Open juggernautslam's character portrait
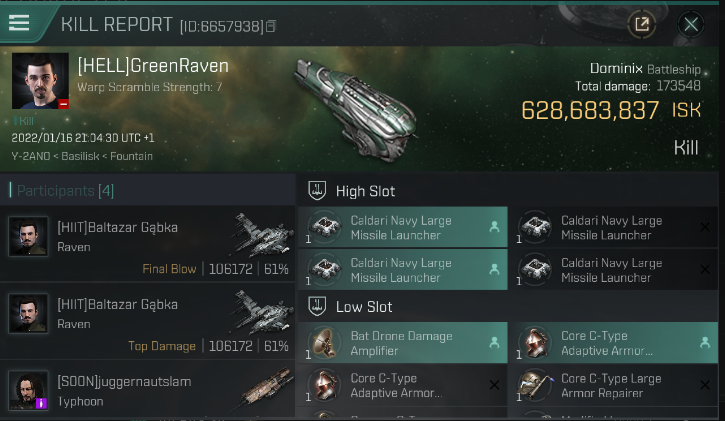This screenshot has height=421, width=725. click(28, 390)
